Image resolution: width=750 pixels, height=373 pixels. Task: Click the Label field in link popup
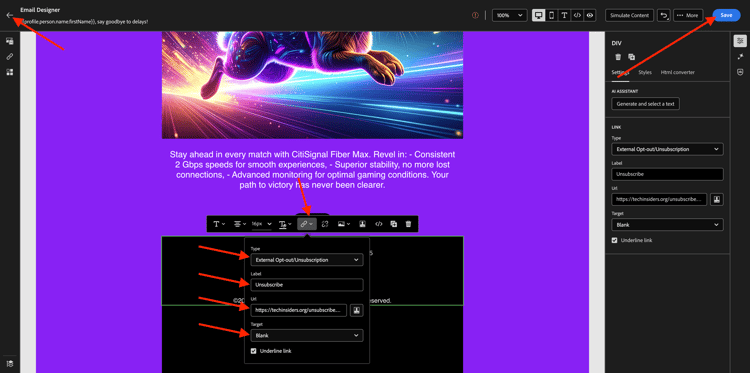point(307,285)
